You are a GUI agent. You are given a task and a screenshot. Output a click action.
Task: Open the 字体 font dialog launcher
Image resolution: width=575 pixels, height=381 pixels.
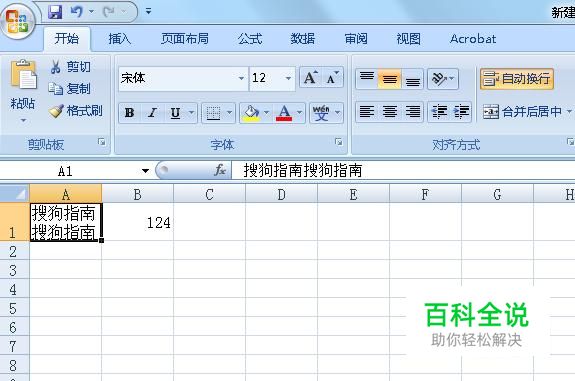[338, 142]
